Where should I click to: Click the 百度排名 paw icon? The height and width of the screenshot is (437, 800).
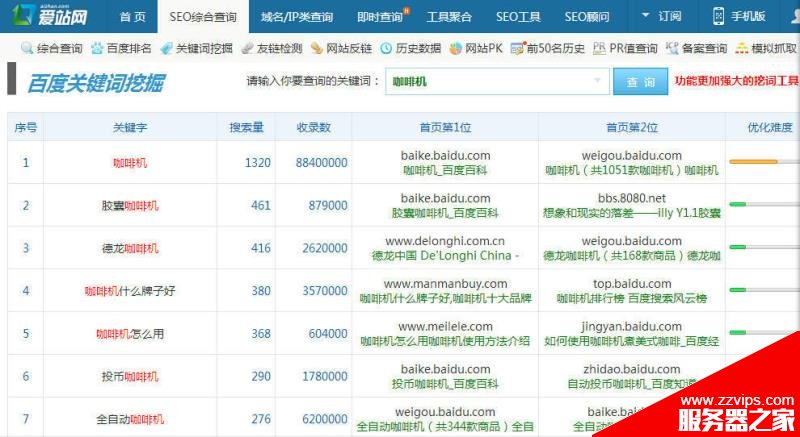[97, 48]
